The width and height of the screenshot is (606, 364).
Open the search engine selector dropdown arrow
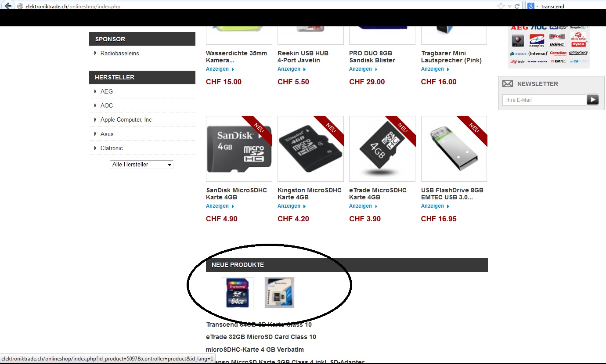click(x=537, y=6)
